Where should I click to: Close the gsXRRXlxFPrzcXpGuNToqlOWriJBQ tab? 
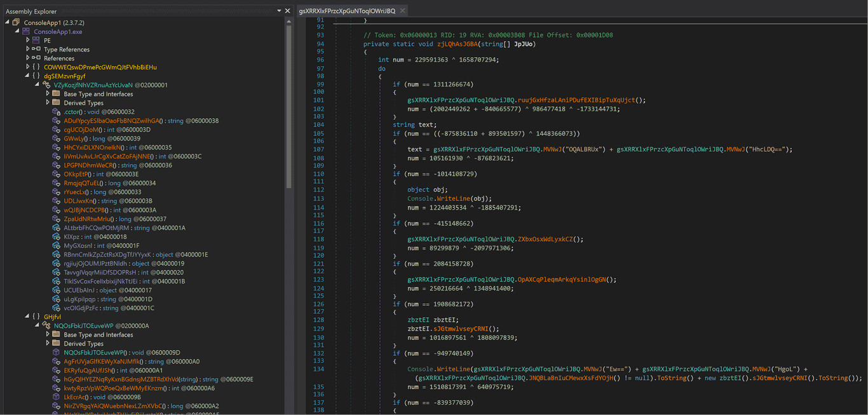coord(402,11)
